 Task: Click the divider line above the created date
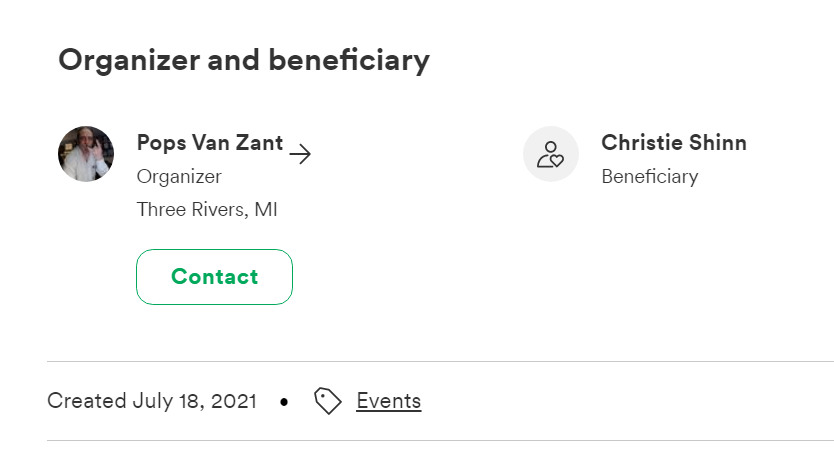coord(440,362)
